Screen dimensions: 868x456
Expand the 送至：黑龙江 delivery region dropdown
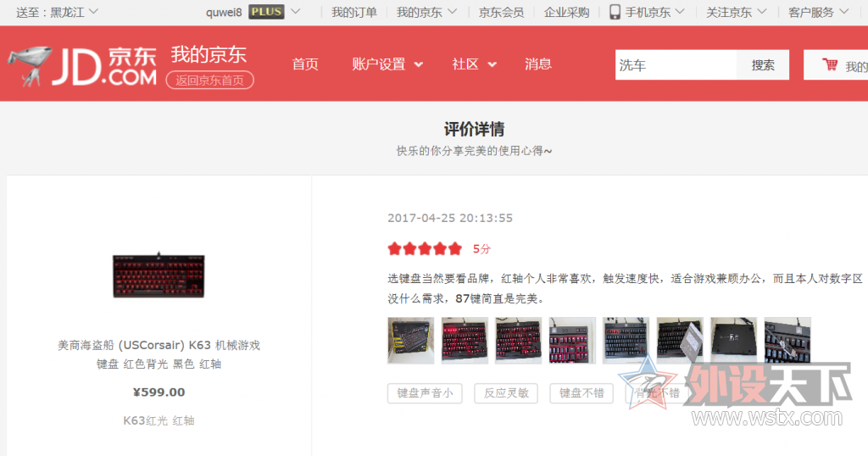58,12
